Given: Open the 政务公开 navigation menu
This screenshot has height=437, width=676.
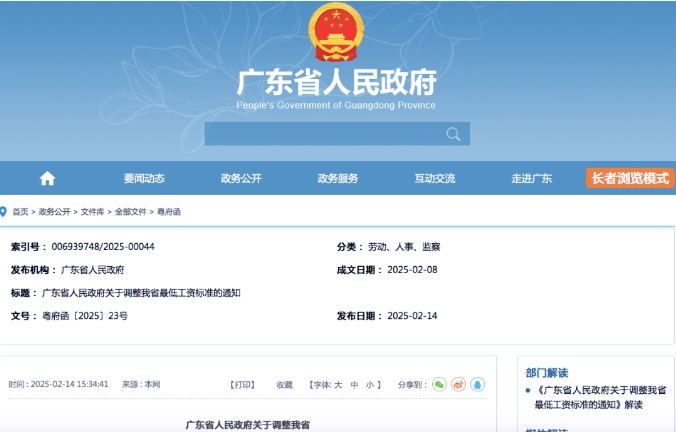Looking at the screenshot, I should tap(241, 178).
